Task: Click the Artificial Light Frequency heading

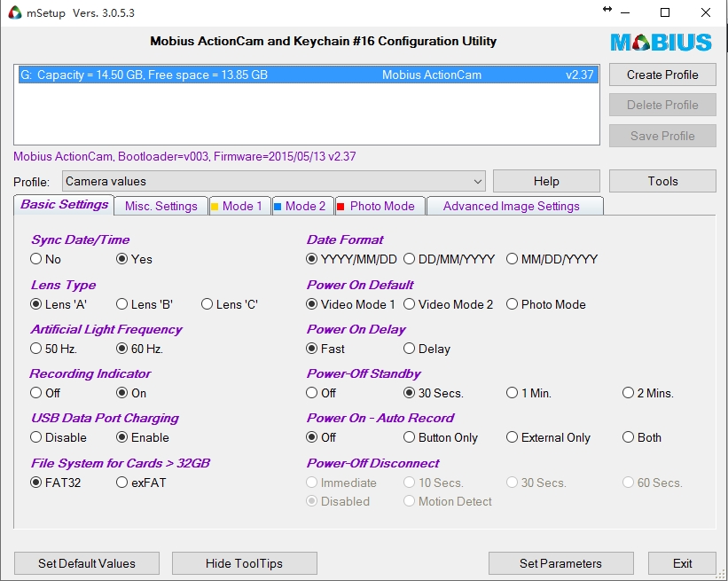Action: (x=106, y=330)
